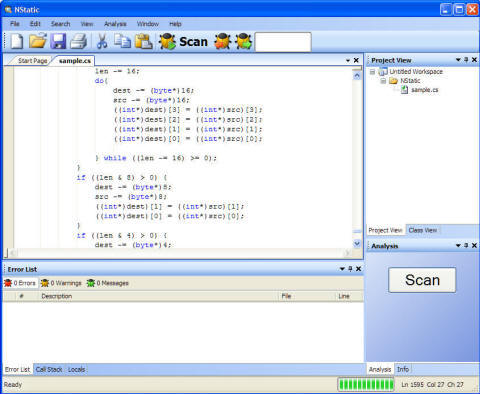Switch to the Analysis bottom tab
480x394 pixels.
coord(380,369)
